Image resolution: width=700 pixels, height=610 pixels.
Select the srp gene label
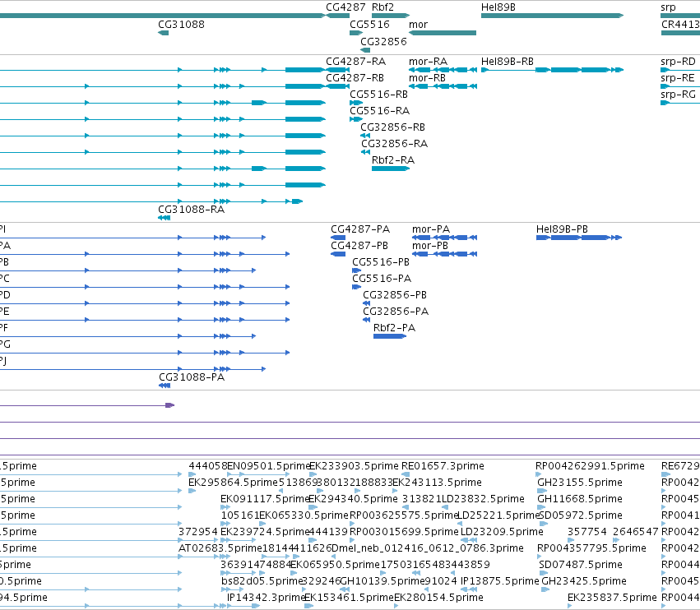click(668, 7)
